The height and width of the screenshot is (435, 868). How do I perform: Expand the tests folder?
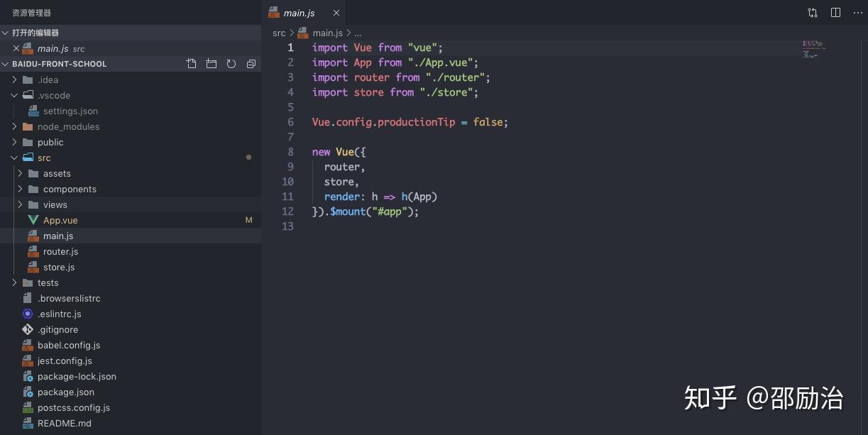tap(14, 282)
